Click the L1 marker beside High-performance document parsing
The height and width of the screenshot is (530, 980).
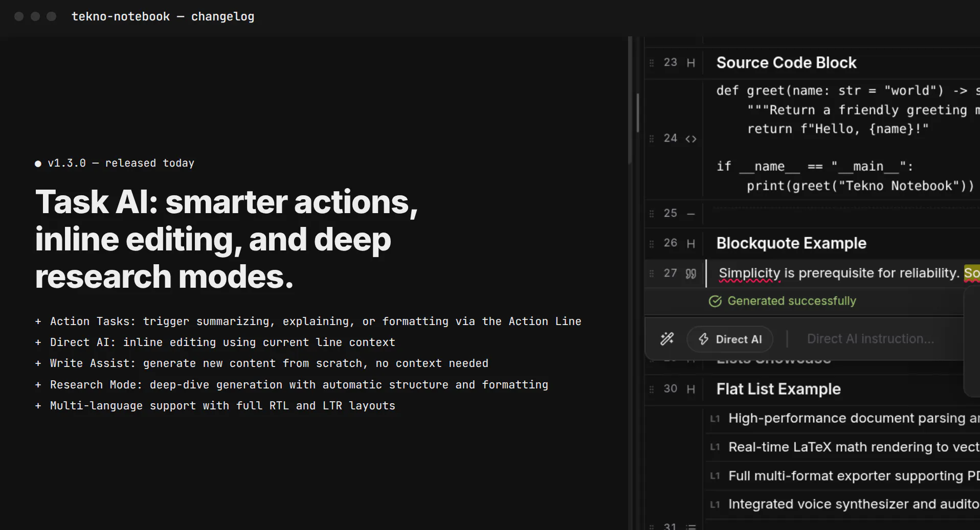pos(715,419)
